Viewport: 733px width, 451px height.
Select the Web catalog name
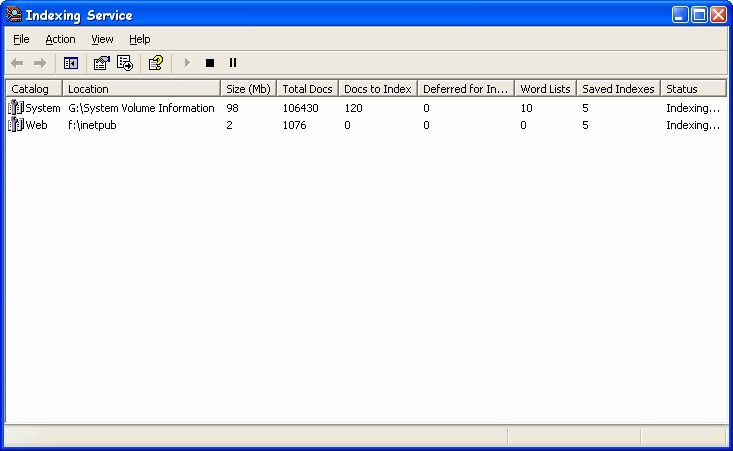tap(36, 125)
